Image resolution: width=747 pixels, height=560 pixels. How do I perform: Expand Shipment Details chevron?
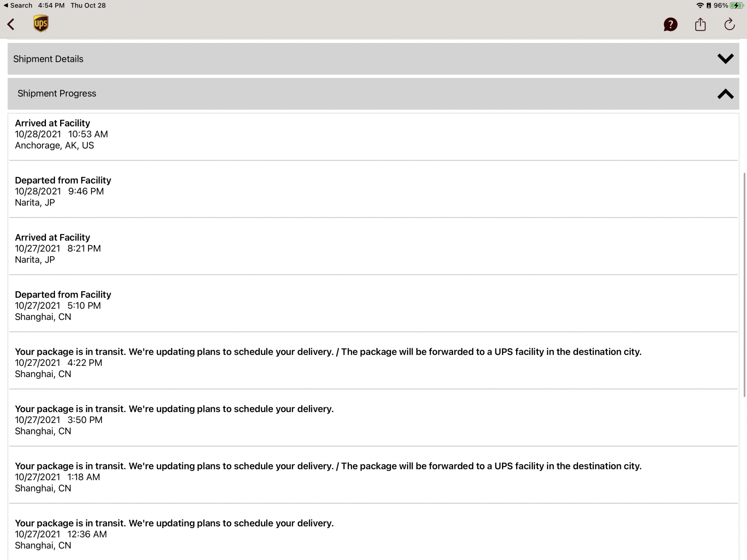[725, 59]
